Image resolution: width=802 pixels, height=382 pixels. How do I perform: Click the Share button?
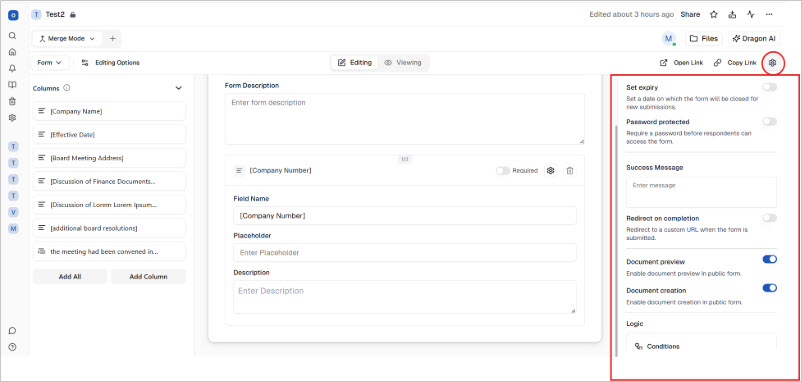pos(690,14)
